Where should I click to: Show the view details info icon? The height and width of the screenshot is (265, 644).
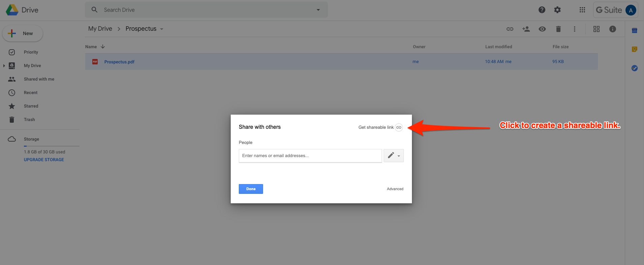pos(613,29)
